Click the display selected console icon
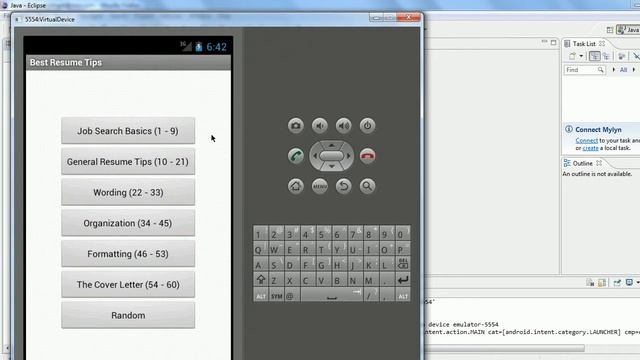 [x=629, y=282]
